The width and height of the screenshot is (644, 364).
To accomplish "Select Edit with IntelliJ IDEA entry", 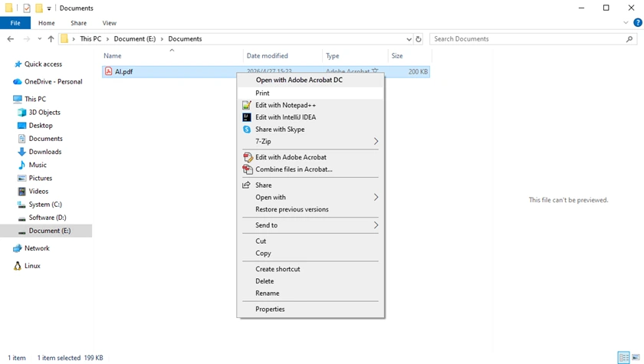I will [x=310, y=117].
